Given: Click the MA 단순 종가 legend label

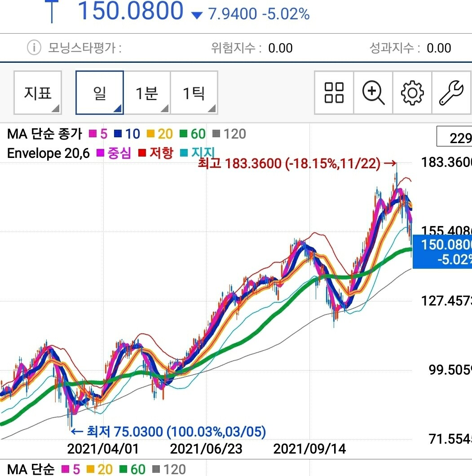Looking at the screenshot, I should (45, 134).
